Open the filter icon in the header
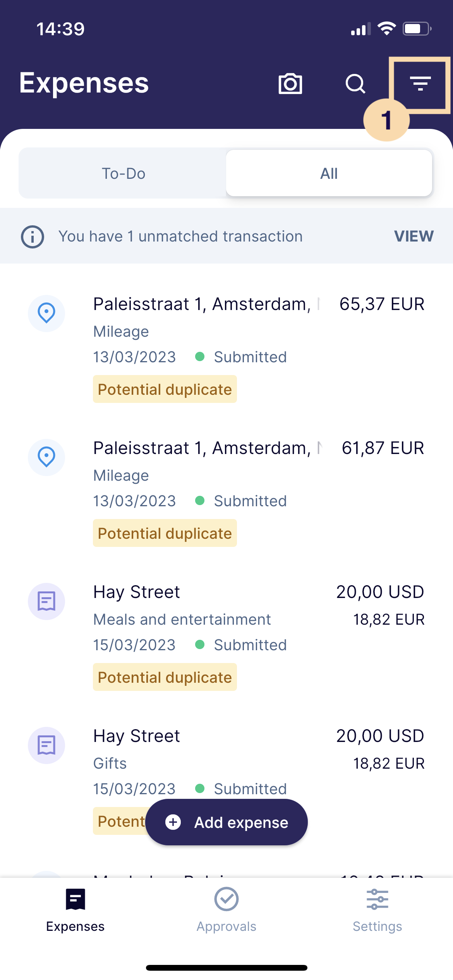Screen dimensions: 453x980 tap(420, 84)
